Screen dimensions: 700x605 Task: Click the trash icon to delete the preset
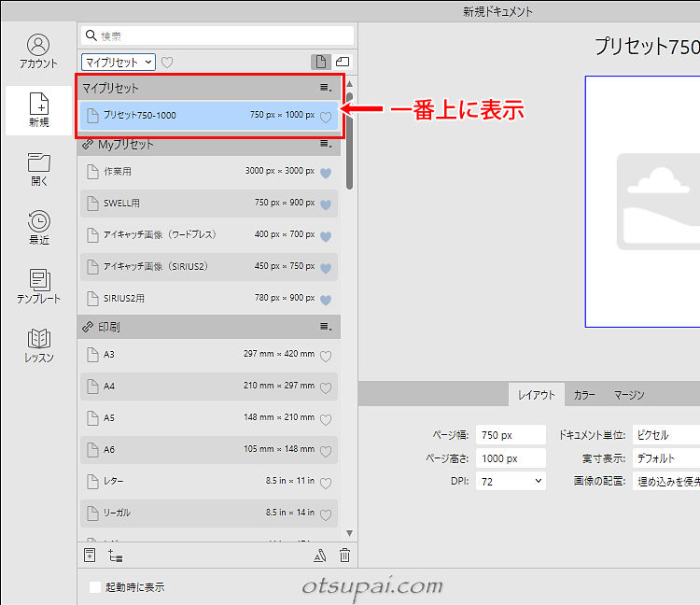tap(344, 556)
